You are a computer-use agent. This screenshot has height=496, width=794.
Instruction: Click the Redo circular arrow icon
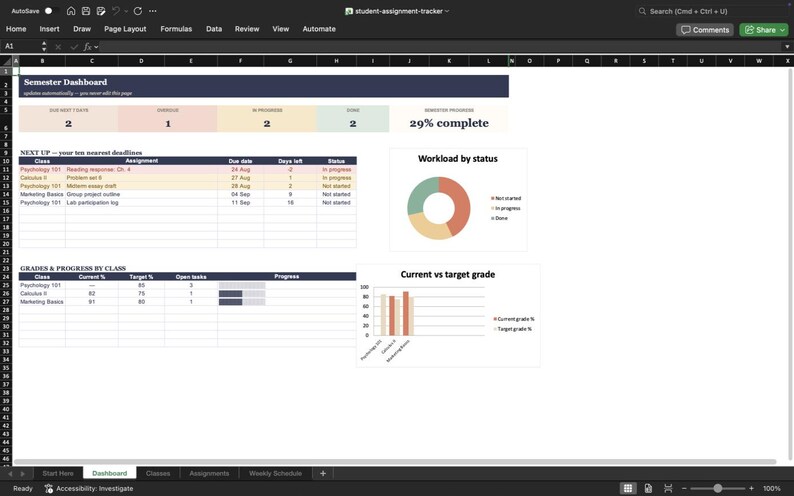[x=138, y=11]
